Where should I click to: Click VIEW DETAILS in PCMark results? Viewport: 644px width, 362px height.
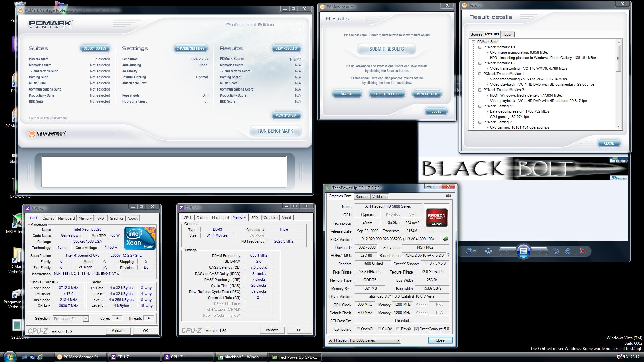(427, 94)
